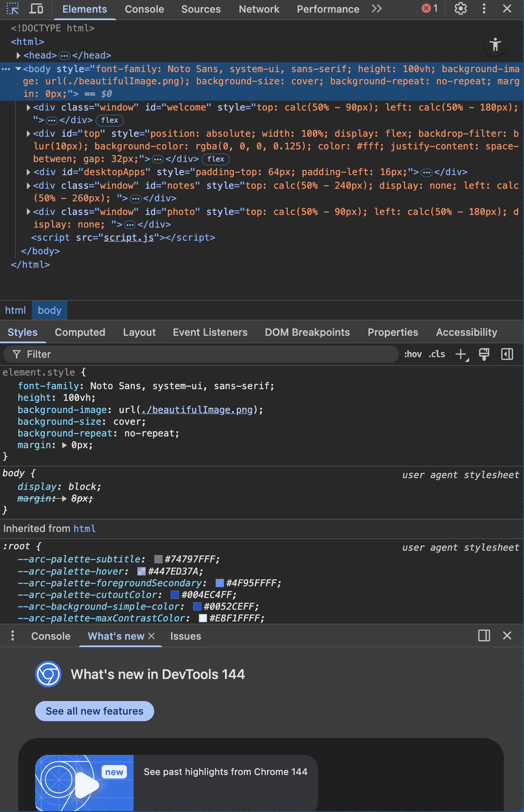Screen dimensions: 524x812
Task: Open the customize DevTools three-dot menu
Action: [484, 9]
